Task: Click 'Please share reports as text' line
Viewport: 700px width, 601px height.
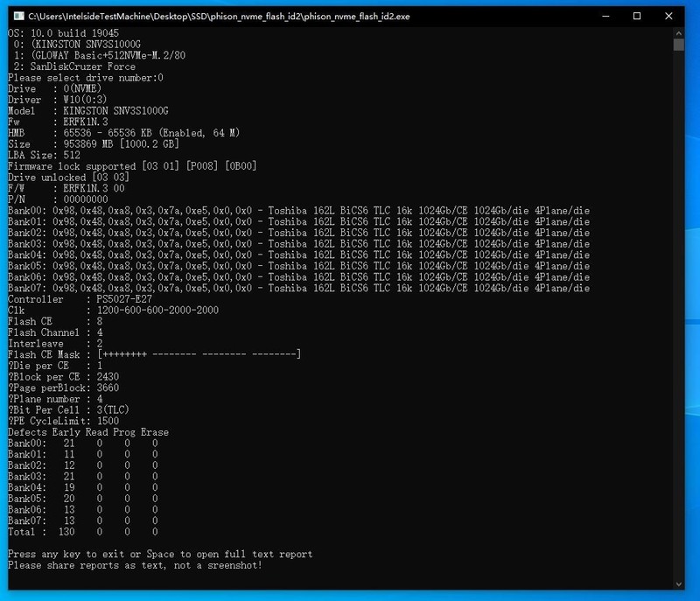Action: 135,565
